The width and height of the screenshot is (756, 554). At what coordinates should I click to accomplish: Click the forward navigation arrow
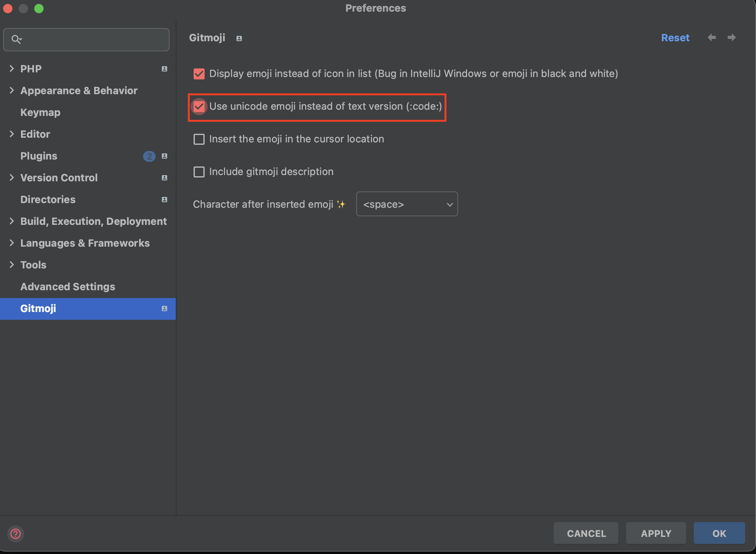[731, 37]
